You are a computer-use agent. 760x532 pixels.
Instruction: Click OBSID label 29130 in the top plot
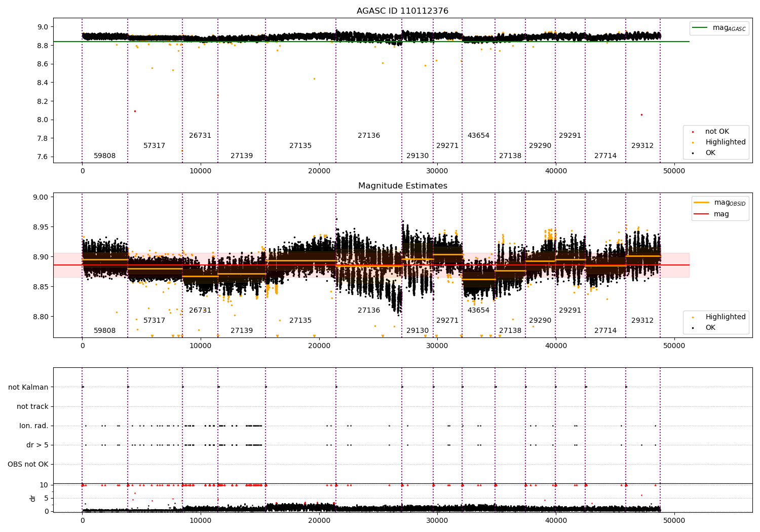pyautogui.click(x=417, y=156)
